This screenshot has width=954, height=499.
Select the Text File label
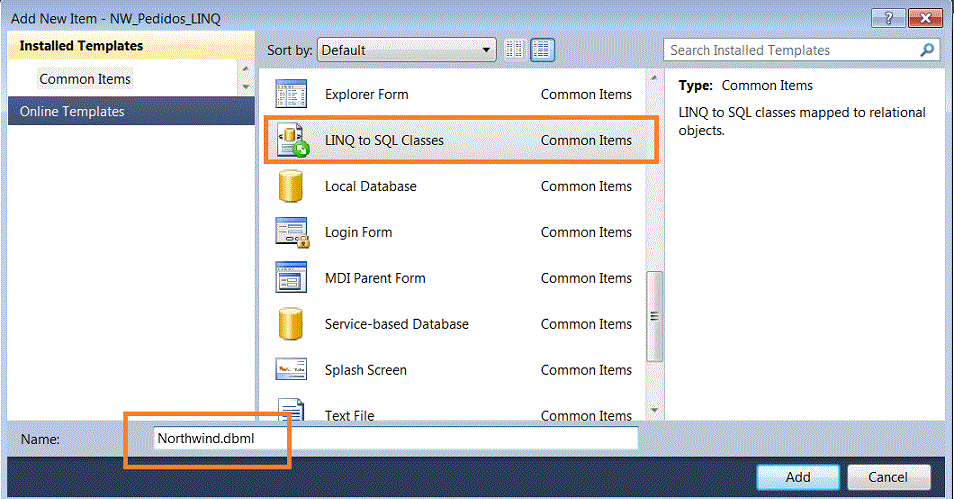pyautogui.click(x=350, y=416)
